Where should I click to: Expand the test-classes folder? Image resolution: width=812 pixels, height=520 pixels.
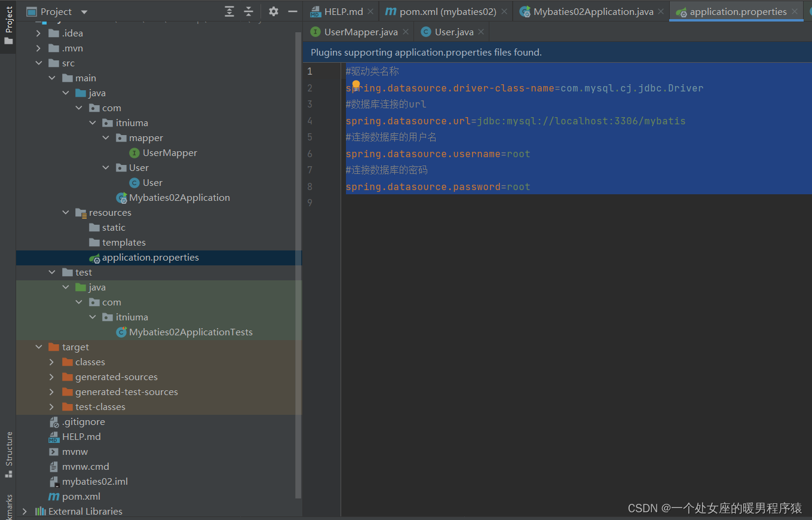point(52,407)
